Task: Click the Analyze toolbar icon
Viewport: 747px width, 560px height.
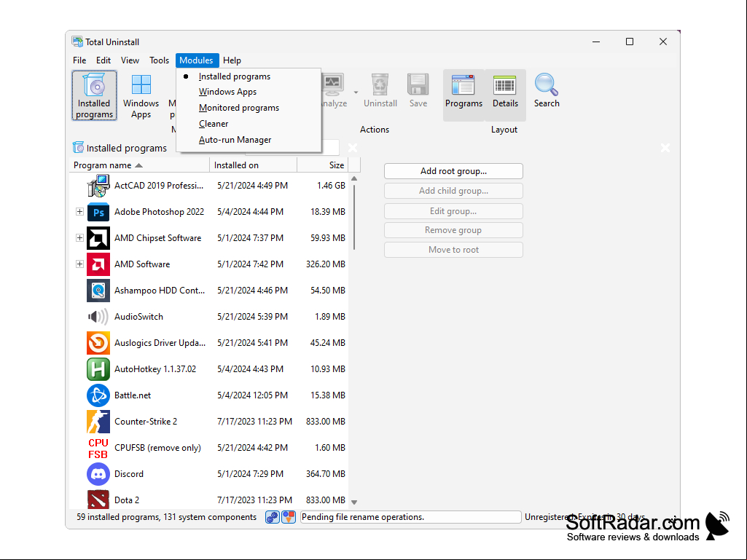Action: point(334,84)
